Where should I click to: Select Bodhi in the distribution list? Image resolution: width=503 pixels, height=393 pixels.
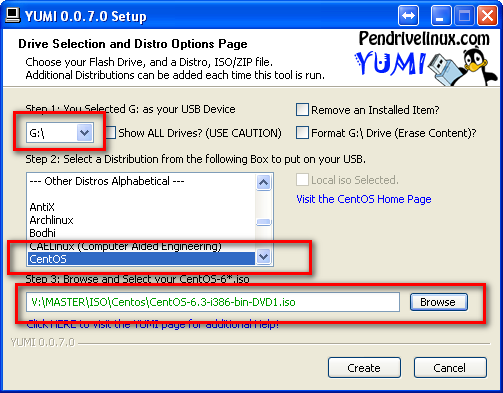pyautogui.click(x=141, y=233)
